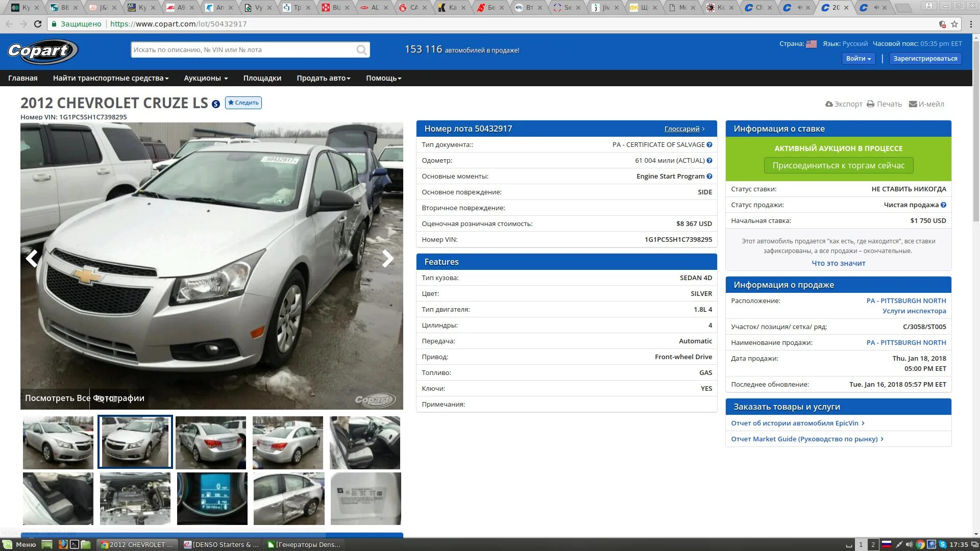Open Отчет об истории автомобиля EpicVin
The image size is (980, 551).
[798, 423]
